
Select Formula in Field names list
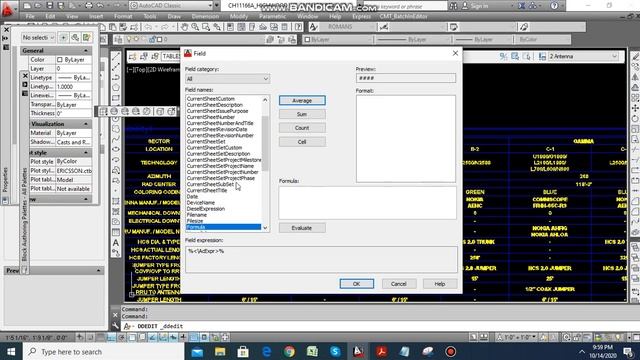[223, 227]
